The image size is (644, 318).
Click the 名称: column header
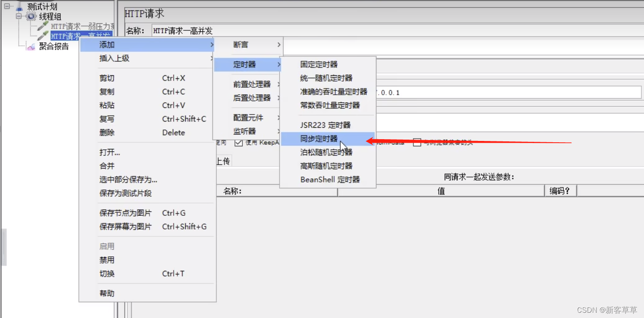pos(277,191)
